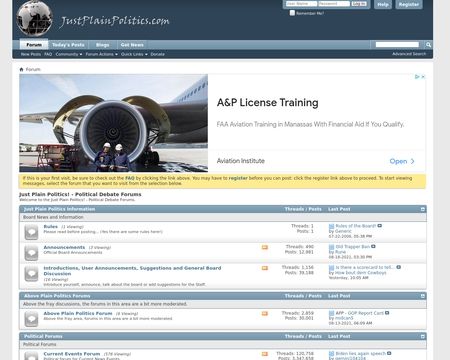Open the Announcements forum link

click(x=64, y=247)
